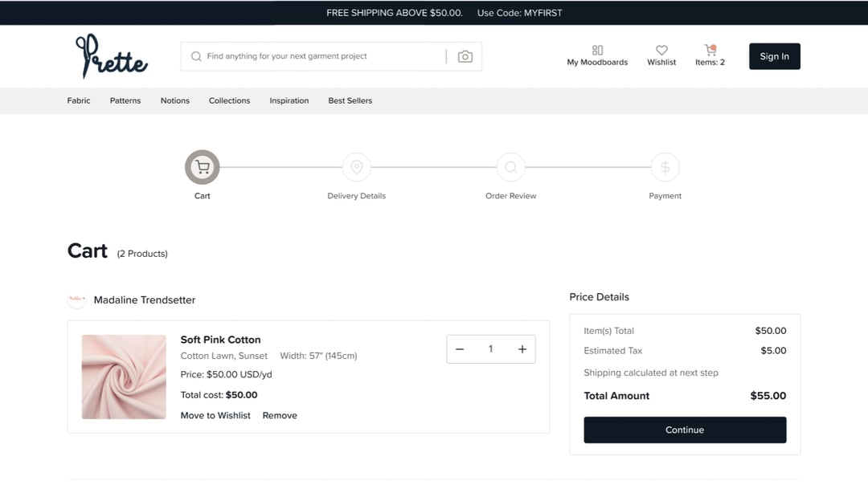This screenshot has height=497, width=868.
Task: Open My Moodboards grid icon
Action: click(597, 50)
